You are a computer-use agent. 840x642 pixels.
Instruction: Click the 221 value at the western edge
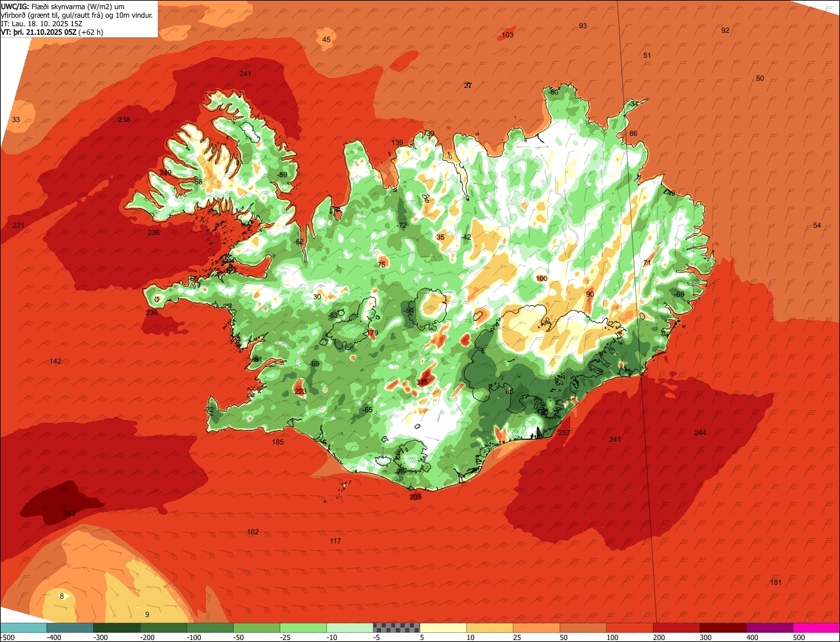[18, 225]
